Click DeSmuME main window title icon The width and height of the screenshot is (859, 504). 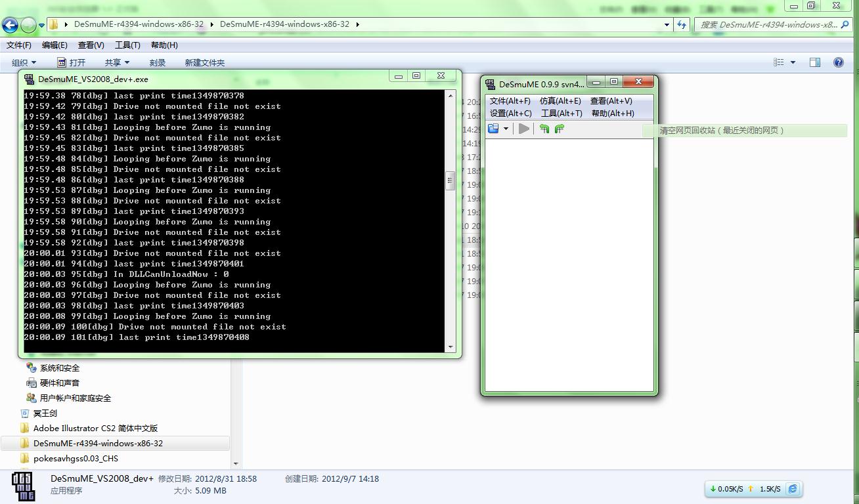490,84
